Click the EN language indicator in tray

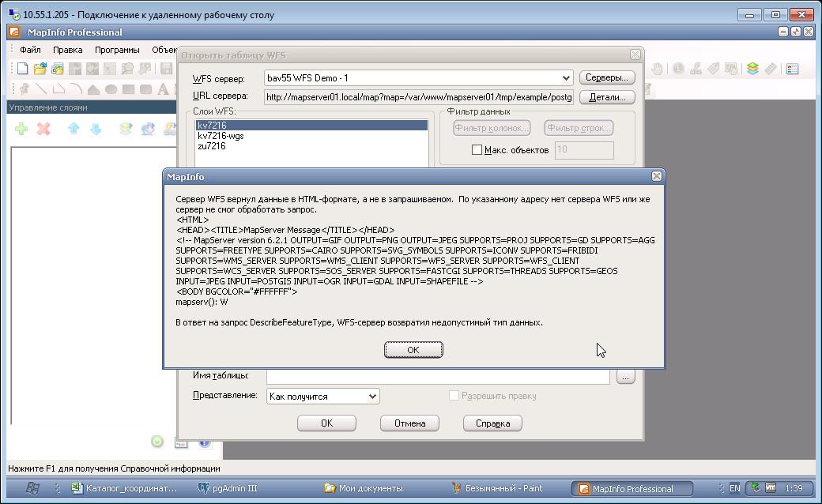pos(734,488)
